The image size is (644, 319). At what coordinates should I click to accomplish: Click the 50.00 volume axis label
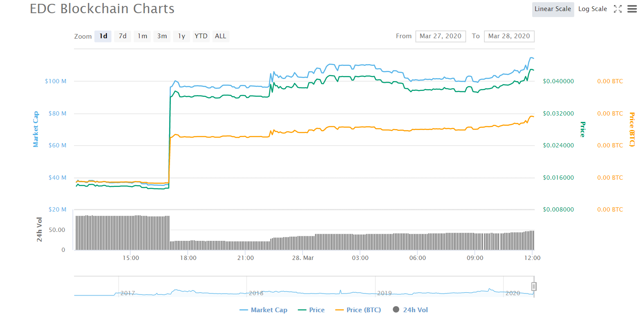click(58, 230)
